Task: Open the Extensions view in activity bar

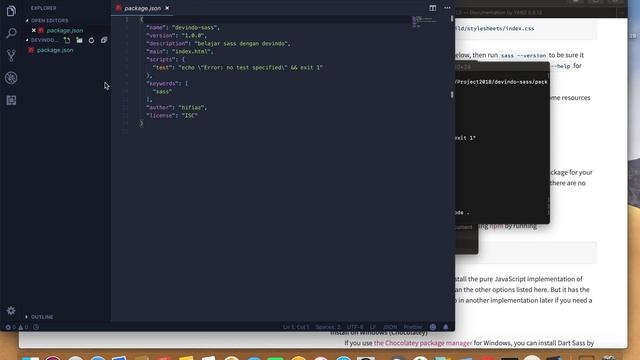Action: (x=11, y=100)
